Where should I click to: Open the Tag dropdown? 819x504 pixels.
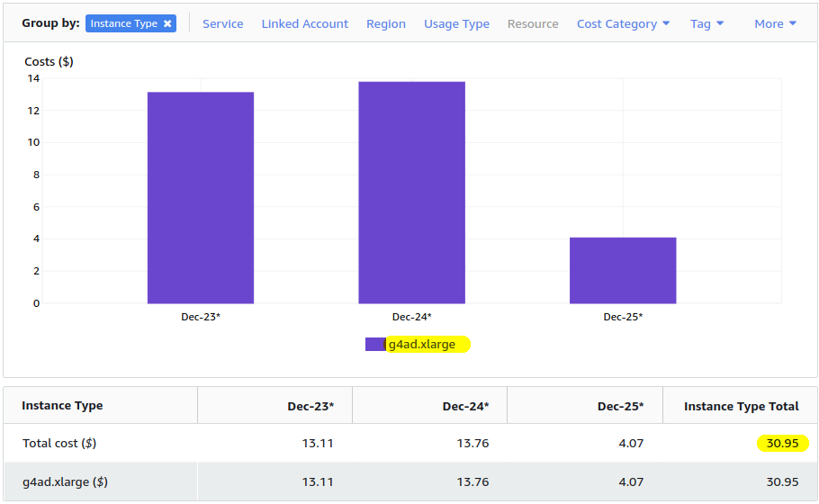pyautogui.click(x=706, y=24)
